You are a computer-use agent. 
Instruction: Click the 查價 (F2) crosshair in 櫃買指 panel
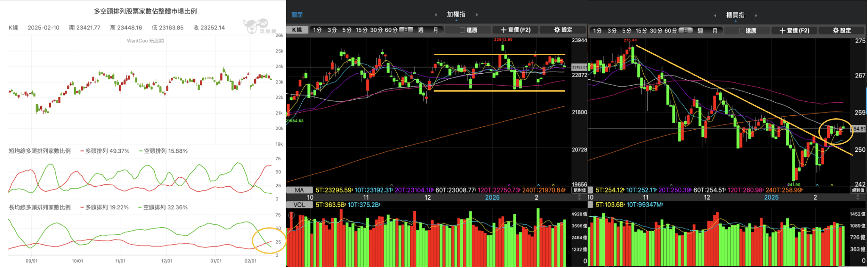click(x=794, y=31)
